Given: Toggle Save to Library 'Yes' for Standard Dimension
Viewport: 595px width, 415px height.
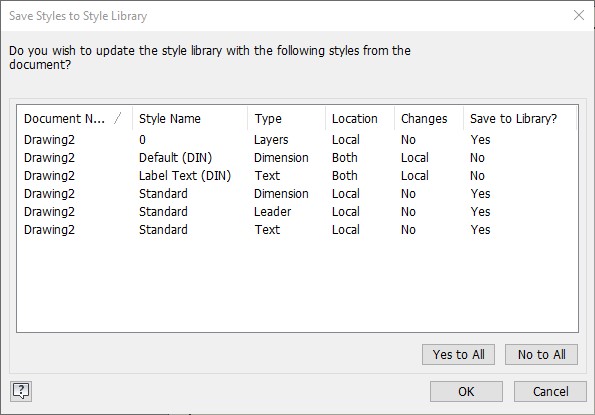Looking at the screenshot, I should (480, 193).
